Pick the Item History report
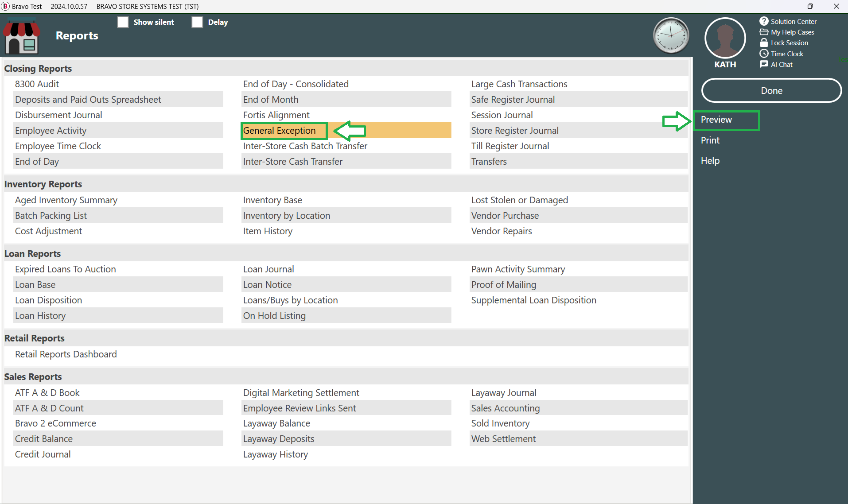This screenshot has height=504, width=848. click(x=346, y=231)
